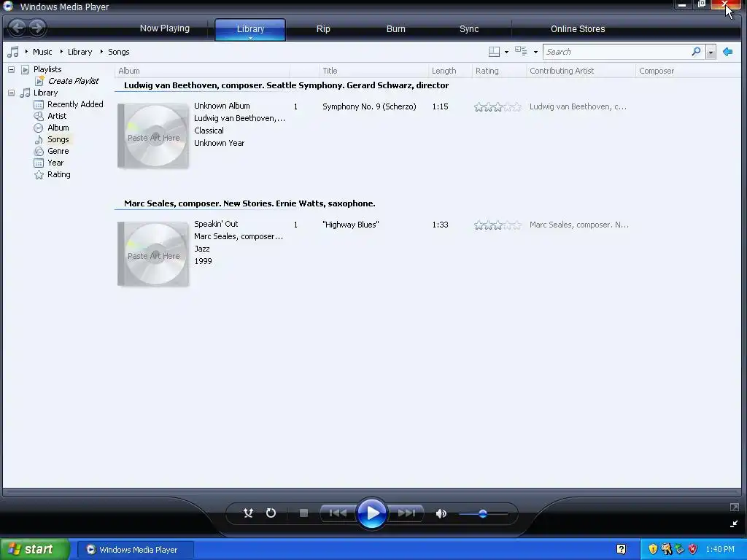This screenshot has width=747, height=560.
Task: Select Recently Added in the library tree
Action: tap(75, 104)
